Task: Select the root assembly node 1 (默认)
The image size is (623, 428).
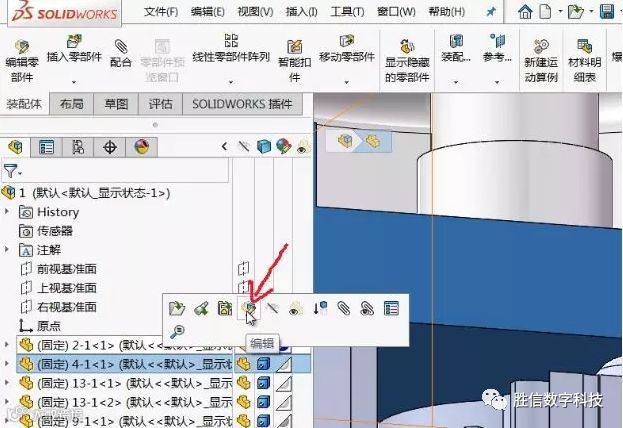Action: 95,193
